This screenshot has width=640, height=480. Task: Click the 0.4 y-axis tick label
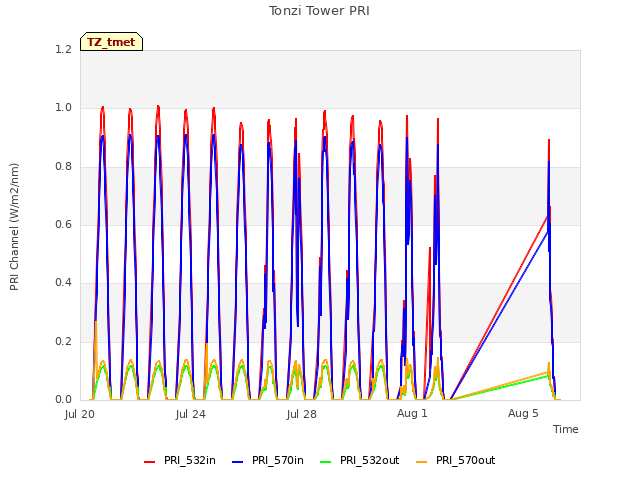point(63,283)
